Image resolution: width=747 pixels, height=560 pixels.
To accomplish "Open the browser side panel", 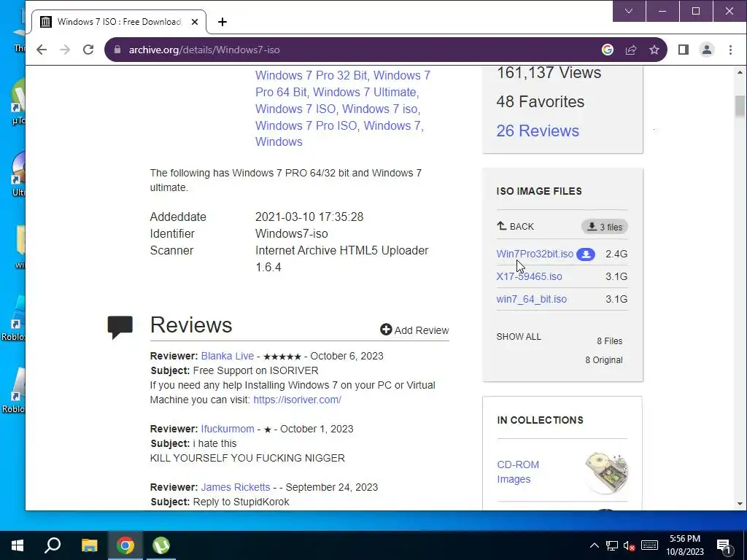I will click(683, 50).
